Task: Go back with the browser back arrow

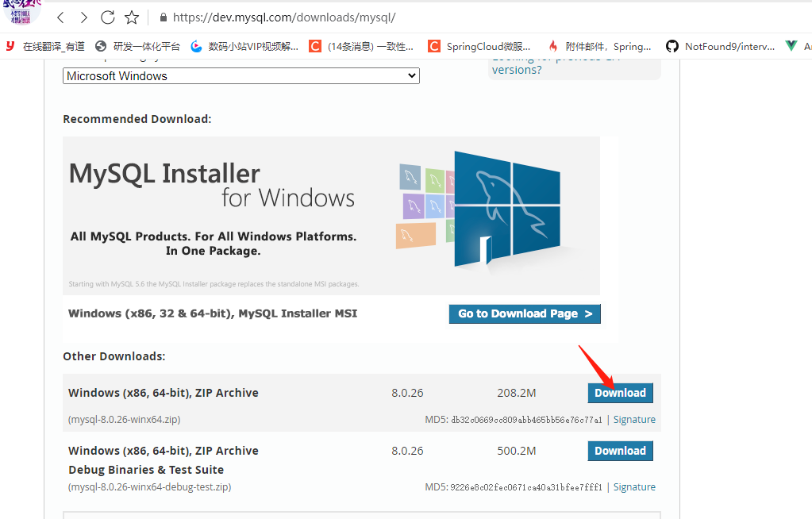Action: click(60, 17)
